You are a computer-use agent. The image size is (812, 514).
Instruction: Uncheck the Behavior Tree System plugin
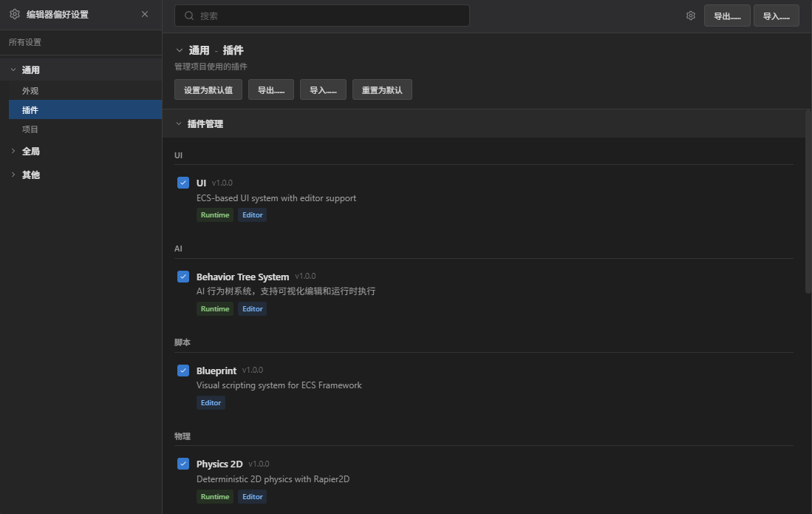coord(182,276)
